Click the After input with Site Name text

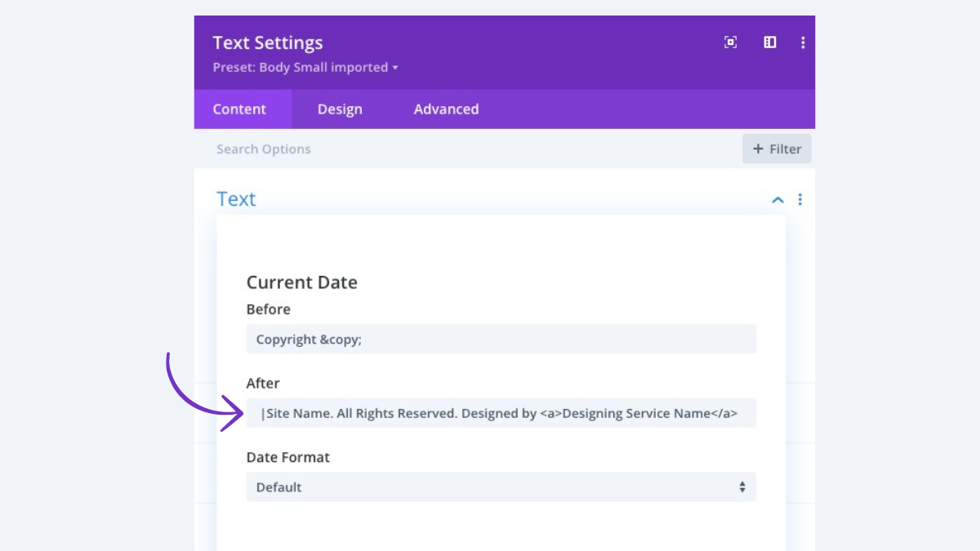tap(501, 413)
